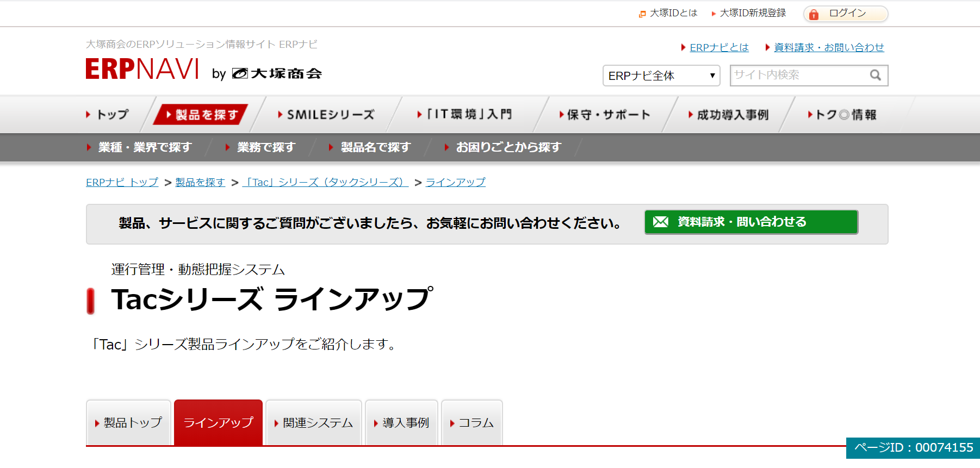Switch to 関連システム tab

tap(314, 423)
